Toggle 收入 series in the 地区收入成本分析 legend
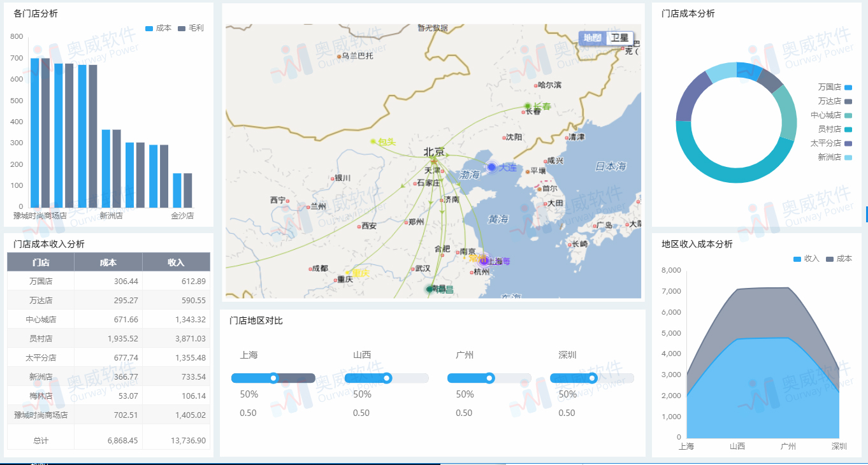Screen dimensions: 868x465 coord(806,259)
